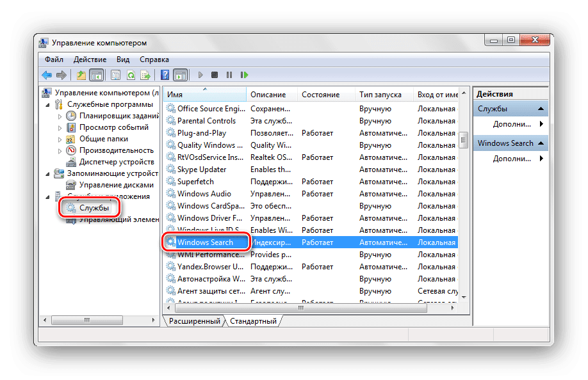Screen dimensions: 588x380
Task: Select Yandex.Browser Update service row
Action: click(x=311, y=267)
